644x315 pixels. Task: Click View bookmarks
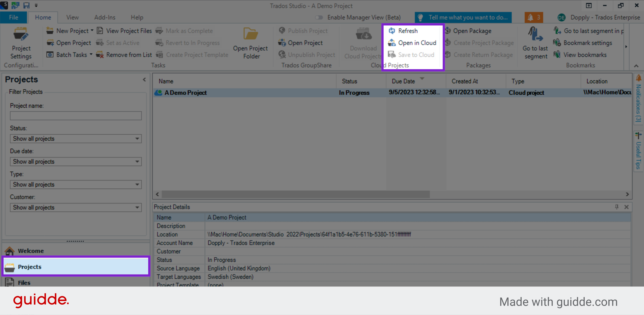580,55
